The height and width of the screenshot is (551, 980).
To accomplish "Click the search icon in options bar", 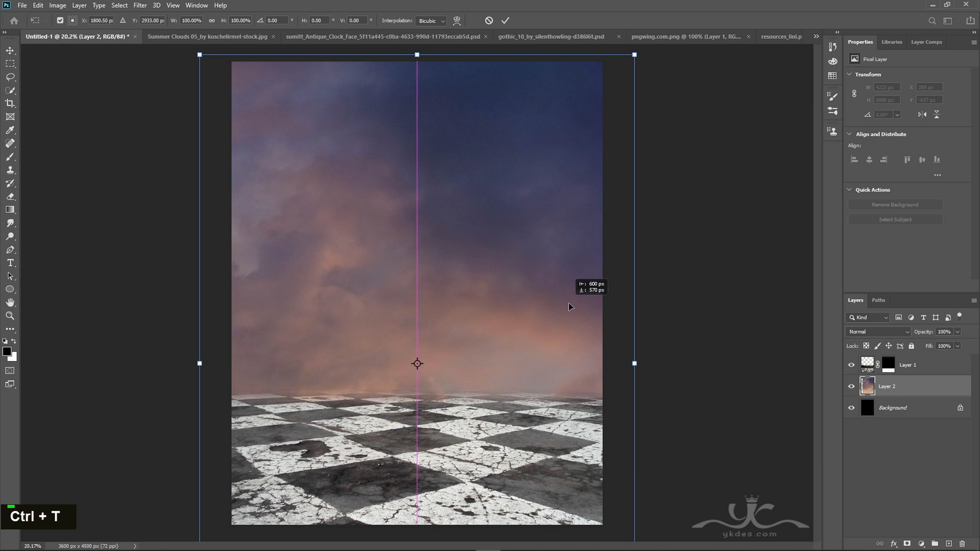I will [932, 20].
